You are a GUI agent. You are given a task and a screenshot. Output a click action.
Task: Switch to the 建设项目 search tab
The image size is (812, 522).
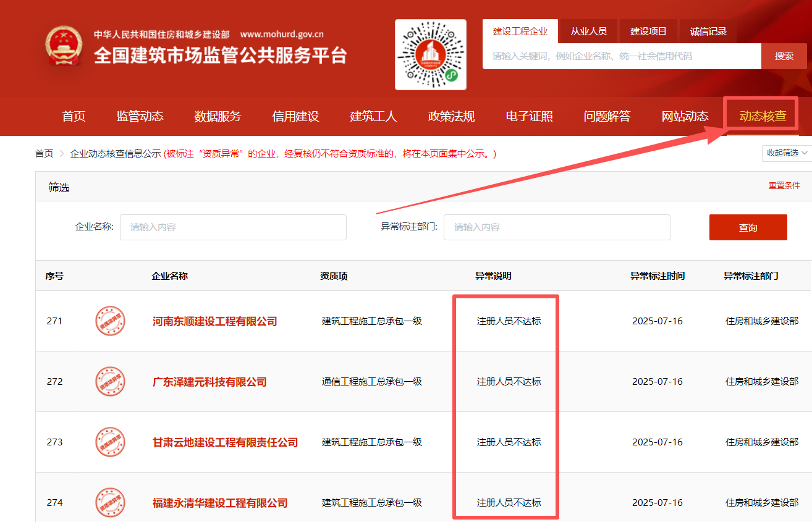pos(648,32)
